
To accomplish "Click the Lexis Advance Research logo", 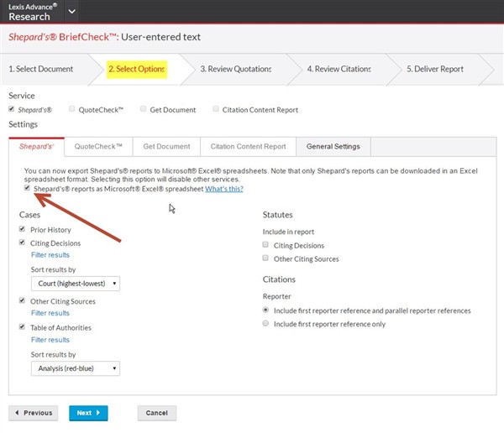I will click(33, 12).
